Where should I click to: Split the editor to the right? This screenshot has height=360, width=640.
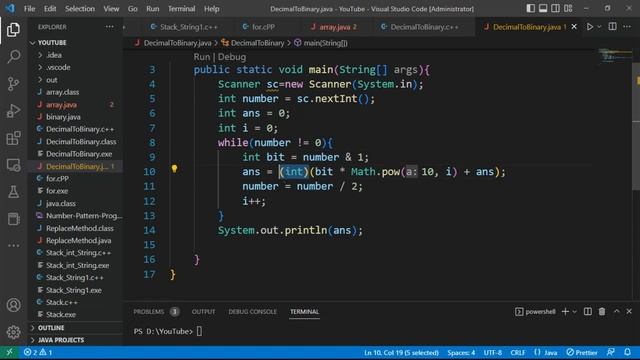coord(613,27)
